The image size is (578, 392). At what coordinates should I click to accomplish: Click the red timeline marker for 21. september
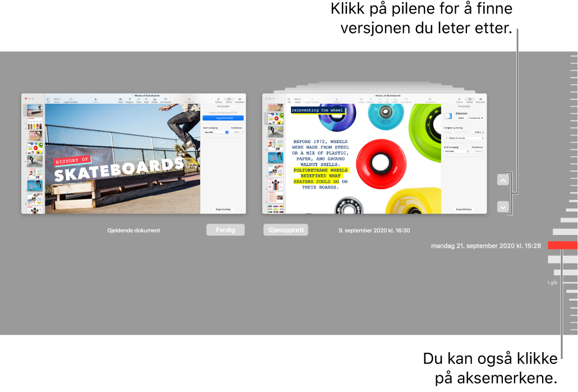[562, 245]
